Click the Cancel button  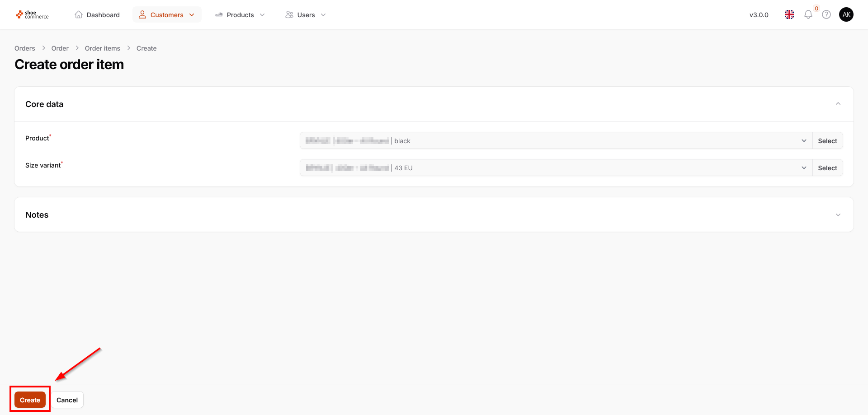[67, 400]
